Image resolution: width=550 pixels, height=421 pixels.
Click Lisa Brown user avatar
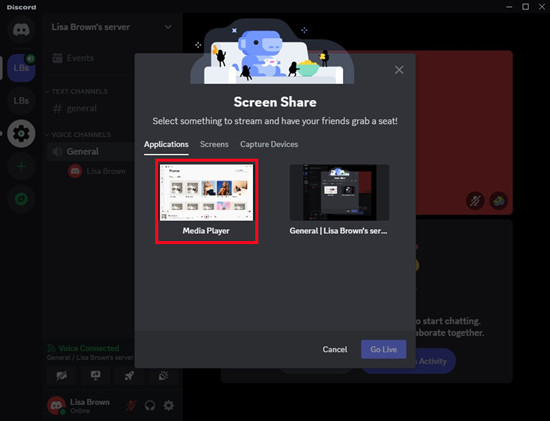(x=56, y=406)
